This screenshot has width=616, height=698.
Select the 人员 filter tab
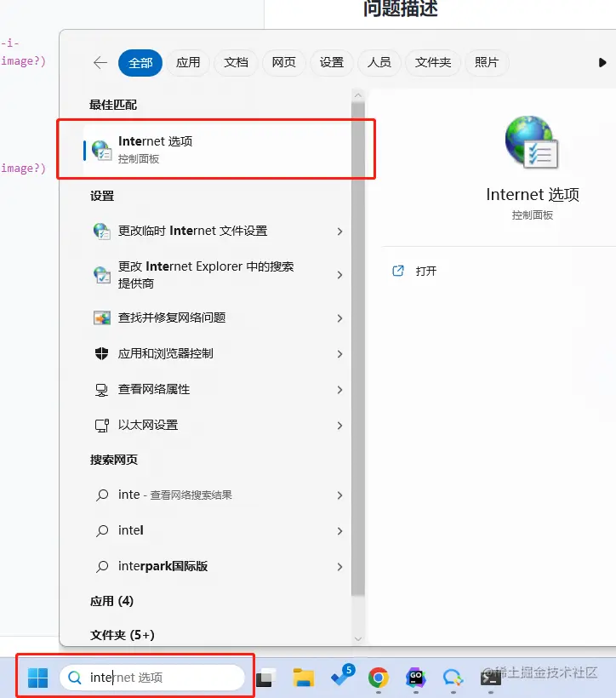379,63
